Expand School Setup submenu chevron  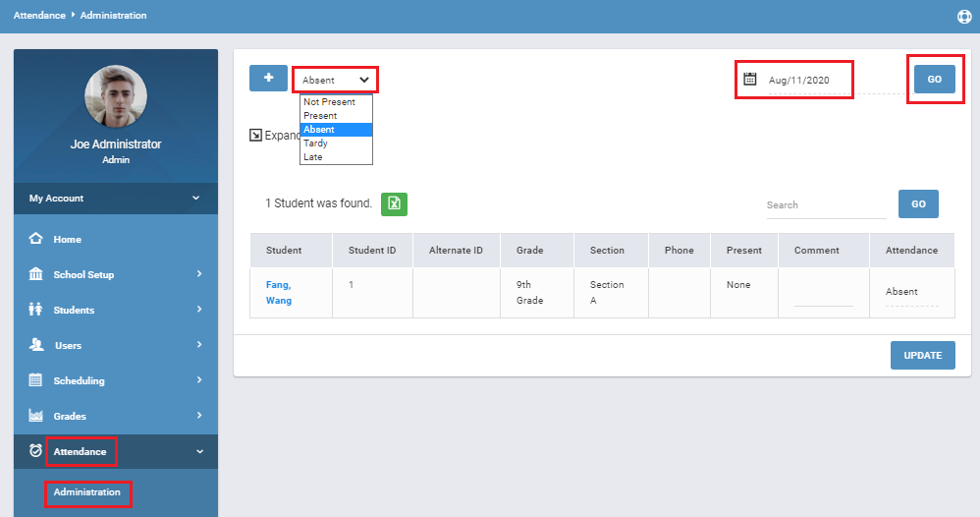[199, 273]
